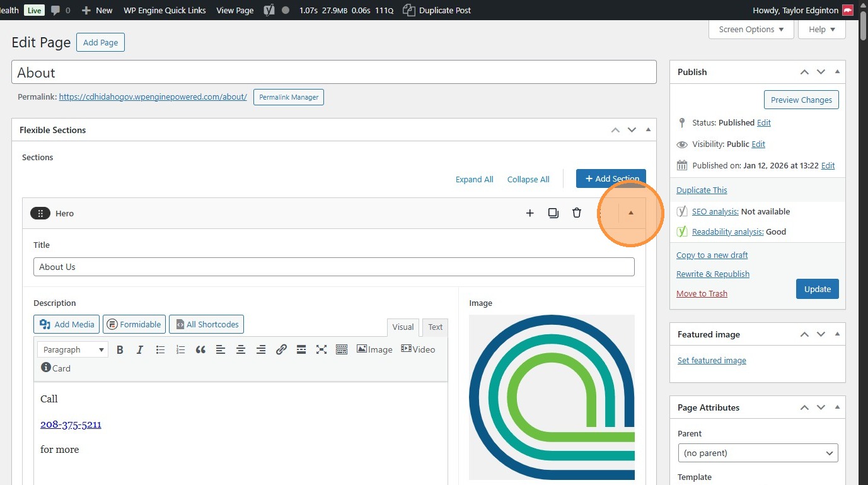Viewport: 868px width, 485px height.
Task: Show the toolbar toggle (kitchen sink) row
Action: (342, 349)
